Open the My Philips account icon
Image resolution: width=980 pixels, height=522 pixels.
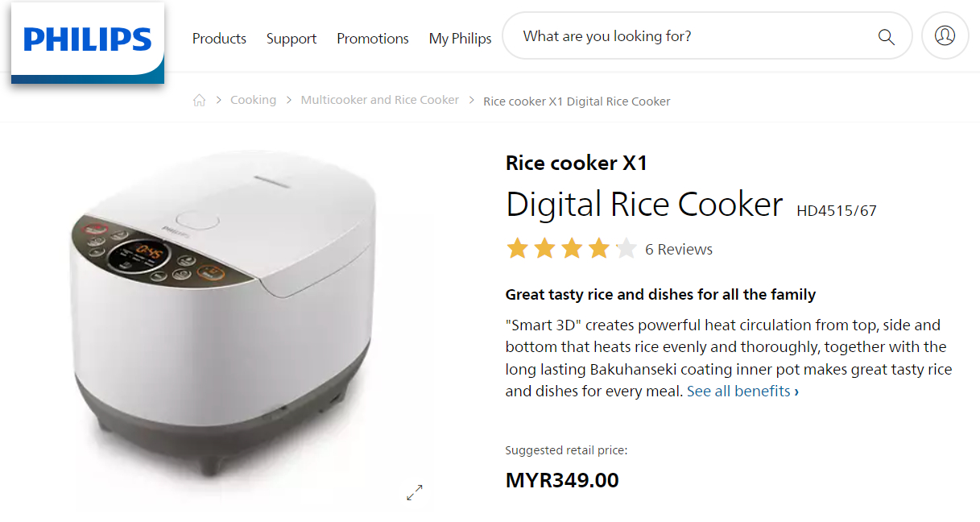pyautogui.click(x=945, y=35)
